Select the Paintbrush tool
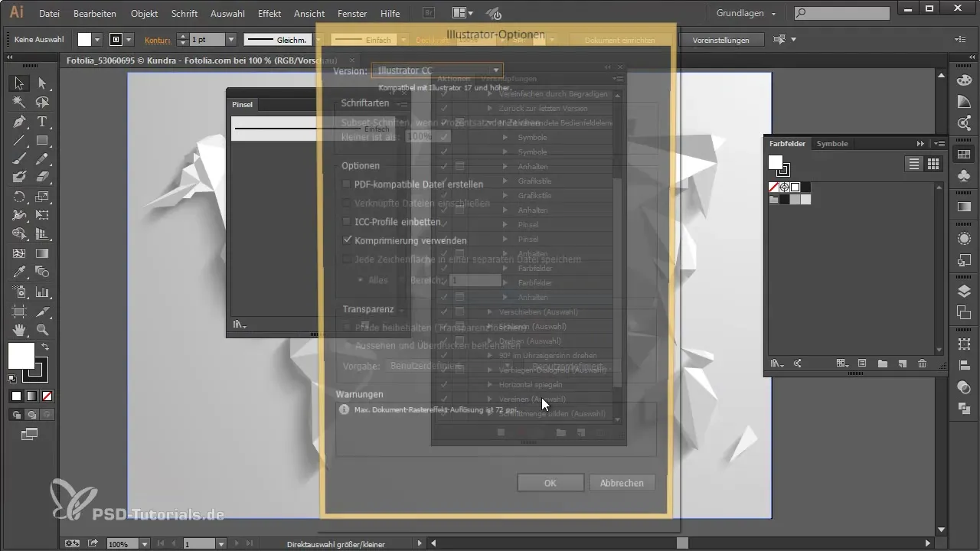The image size is (980, 551). 19,159
